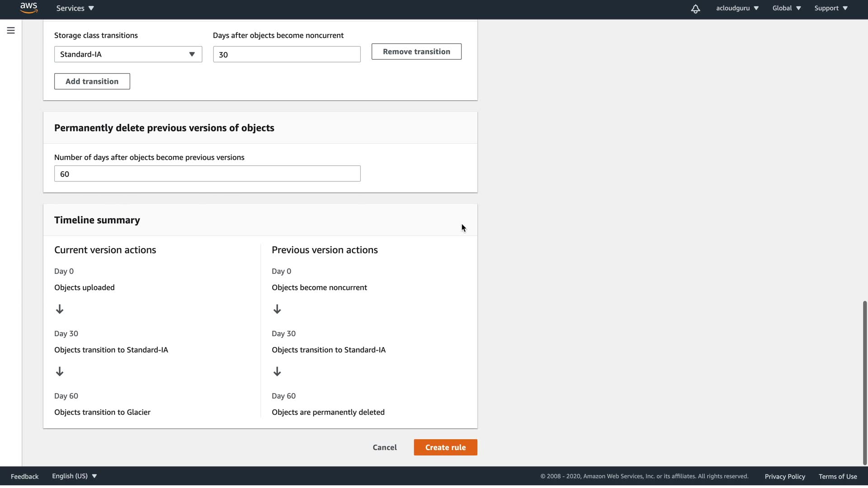The image size is (868, 488).
Task: Click the Remove transition button
Action: pyautogui.click(x=416, y=52)
